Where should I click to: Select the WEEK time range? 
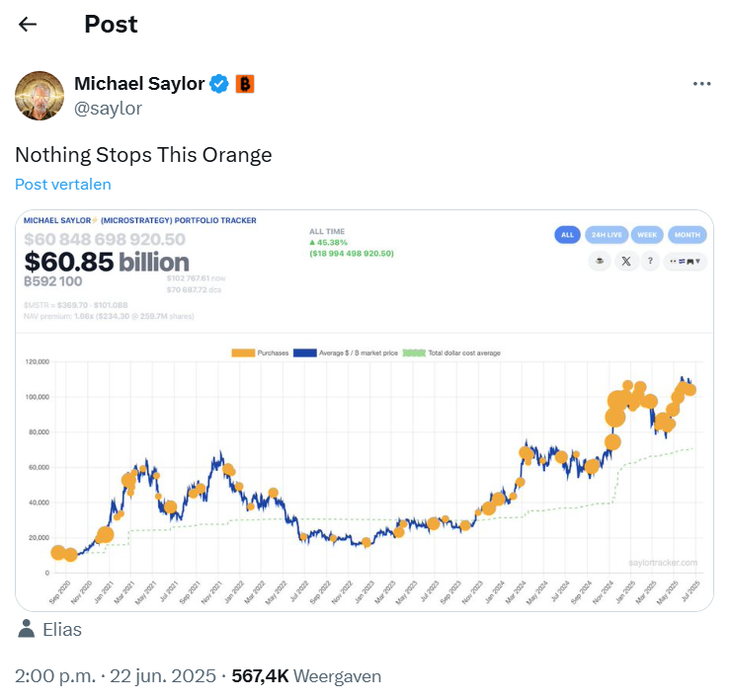pyautogui.click(x=647, y=235)
